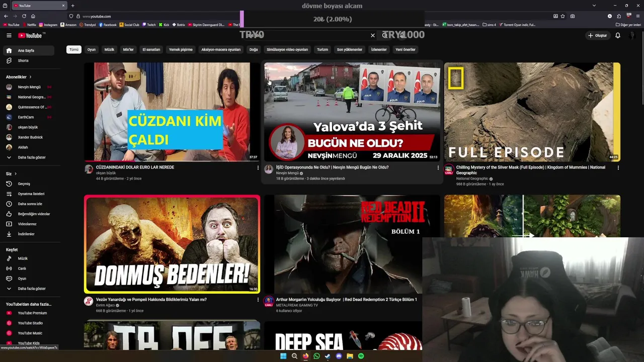This screenshot has width=644, height=362.
Task: Open Spotify from the taskbar
Action: [361, 356]
